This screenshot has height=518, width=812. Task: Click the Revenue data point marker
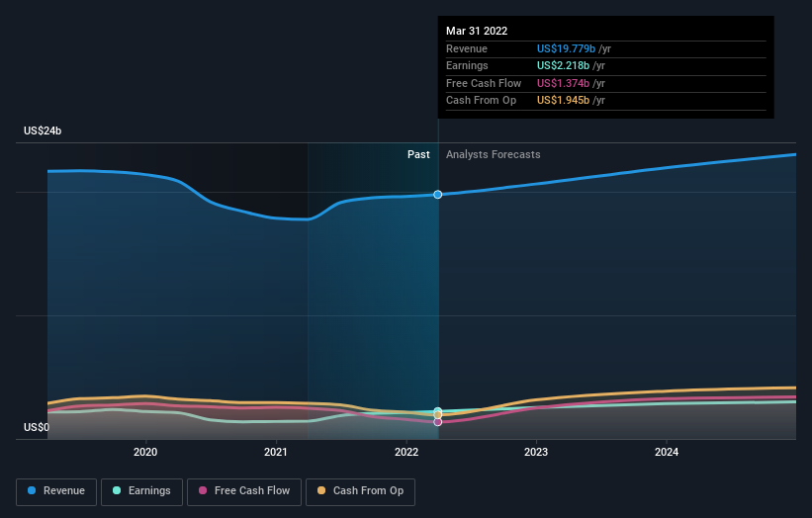click(437, 195)
